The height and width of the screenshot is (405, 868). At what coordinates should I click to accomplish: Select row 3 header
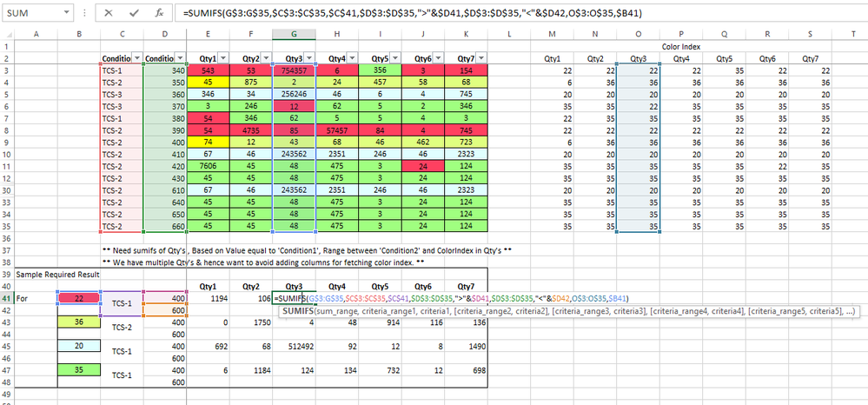(7, 70)
